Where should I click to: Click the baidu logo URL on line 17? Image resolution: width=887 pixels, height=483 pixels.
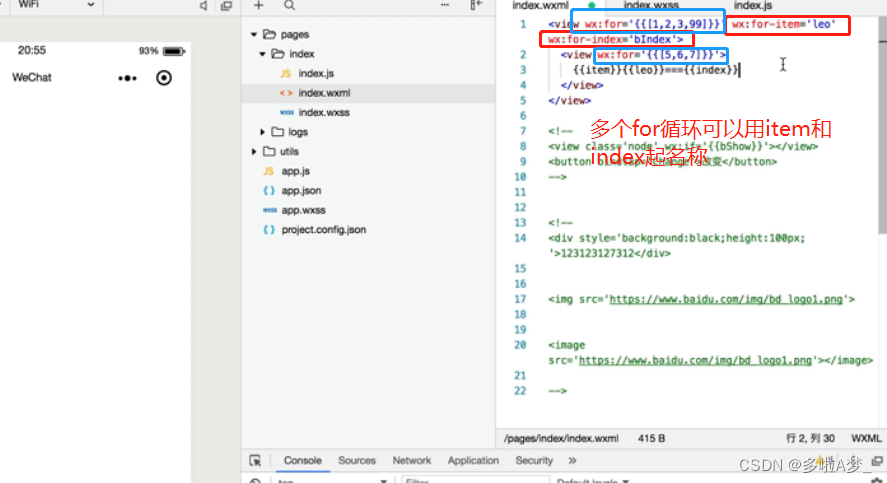pos(726,299)
